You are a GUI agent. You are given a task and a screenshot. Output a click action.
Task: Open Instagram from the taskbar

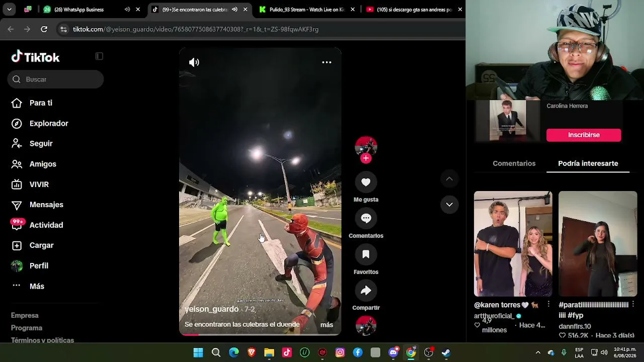340,352
